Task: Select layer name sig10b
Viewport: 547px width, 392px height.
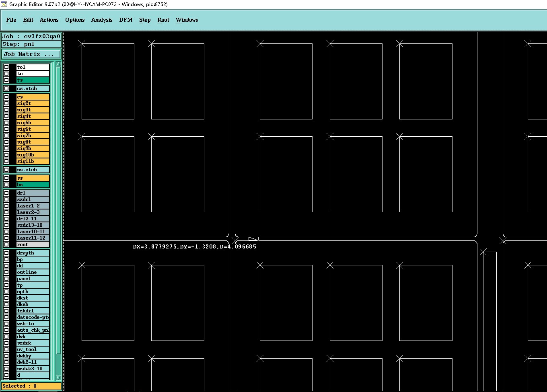Action: (33, 155)
